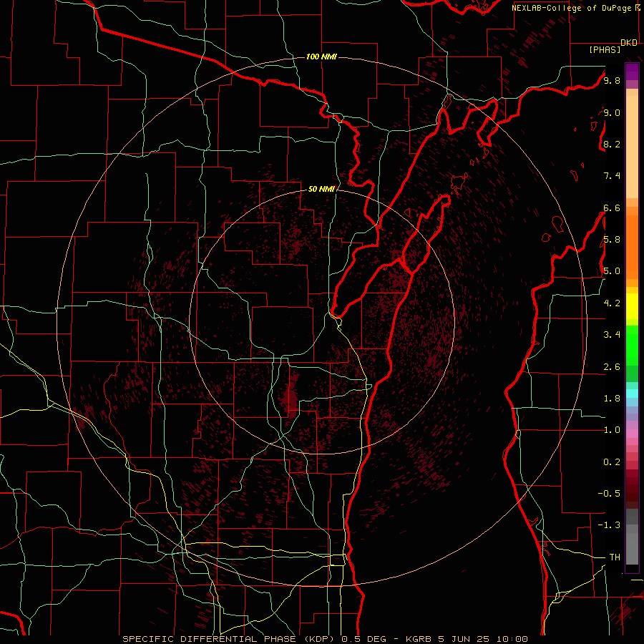Click the [PHAS] units label
Screen dimensions: 644x644
(x=605, y=50)
